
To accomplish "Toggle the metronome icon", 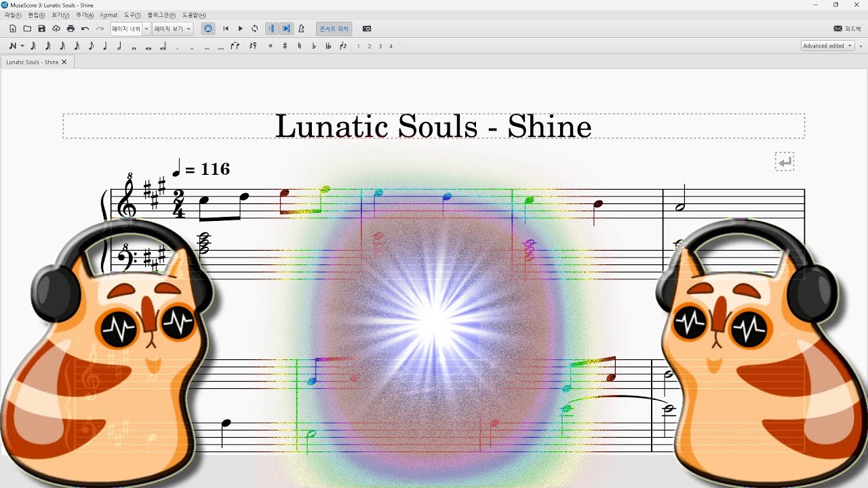I will 301,28.
